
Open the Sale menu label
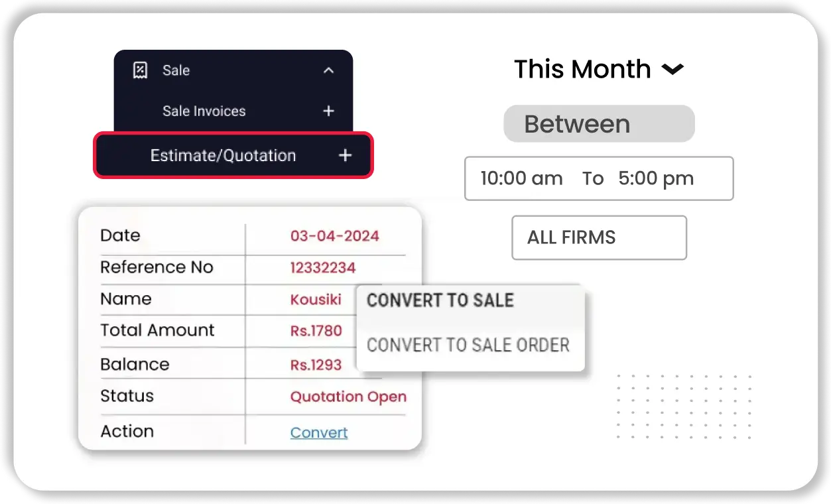pos(176,70)
